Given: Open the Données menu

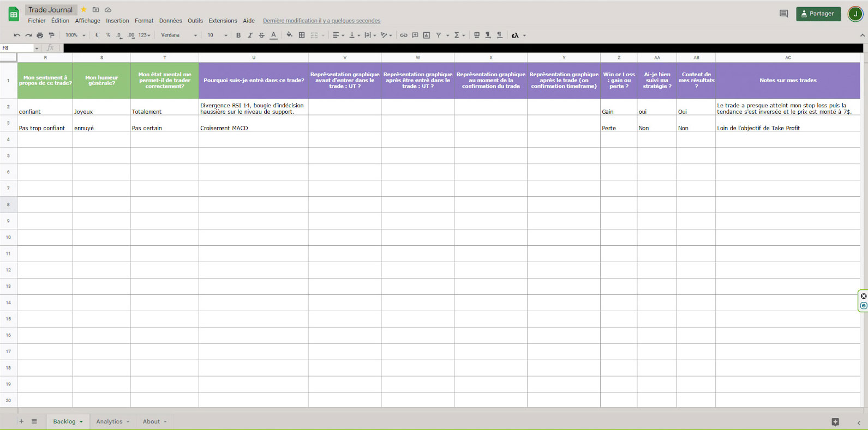Looking at the screenshot, I should pyautogui.click(x=170, y=21).
